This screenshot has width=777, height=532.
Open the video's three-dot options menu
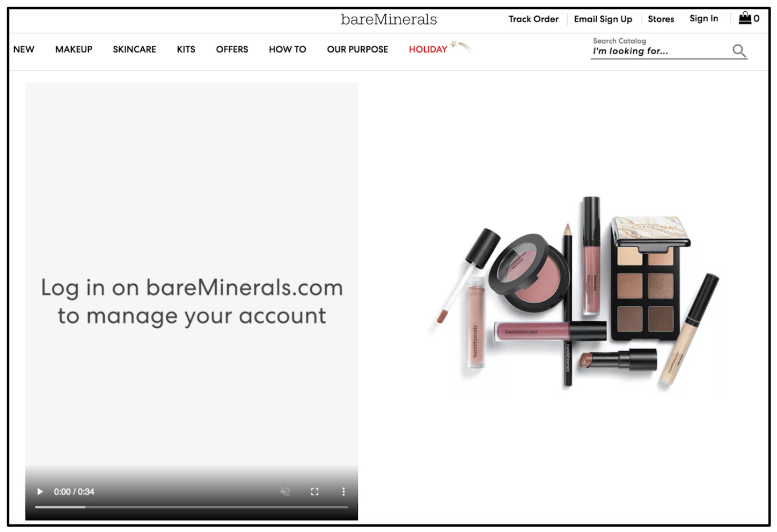[343, 491]
